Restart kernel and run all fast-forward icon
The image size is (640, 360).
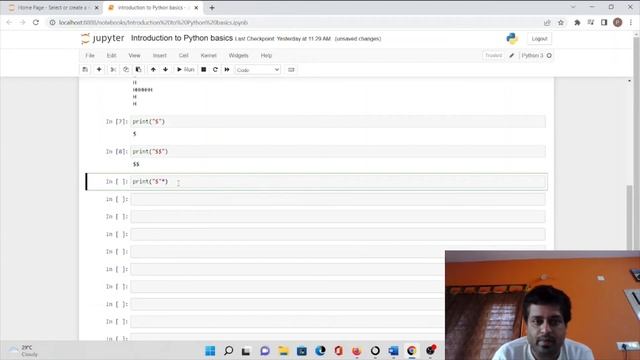(x=227, y=70)
